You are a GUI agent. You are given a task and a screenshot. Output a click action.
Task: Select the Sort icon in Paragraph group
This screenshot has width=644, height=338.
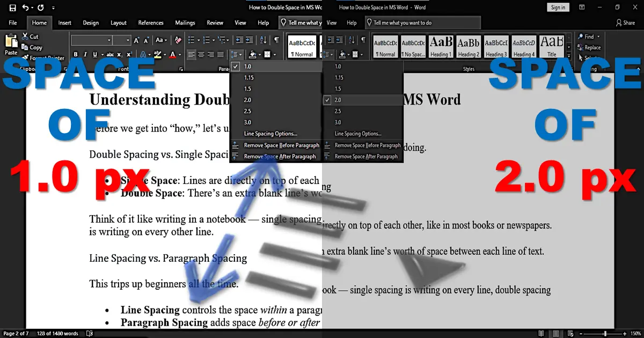coord(263,40)
